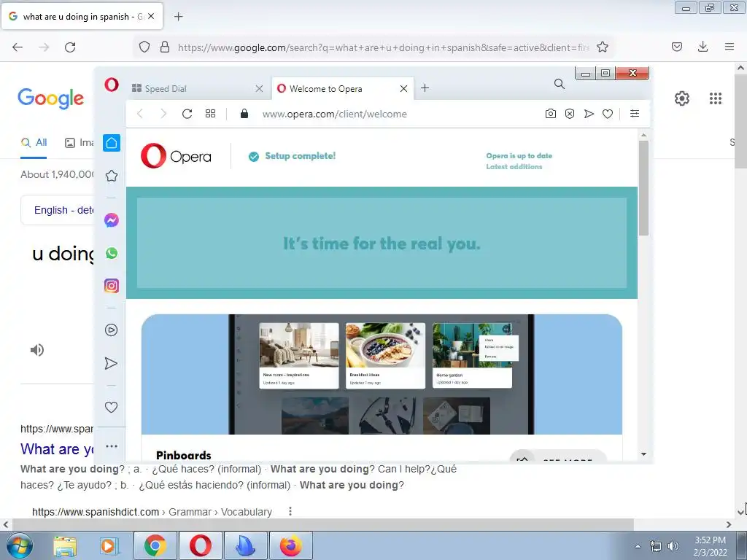
Task: Open the Player icon in Opera sidebar
Action: tap(112, 330)
